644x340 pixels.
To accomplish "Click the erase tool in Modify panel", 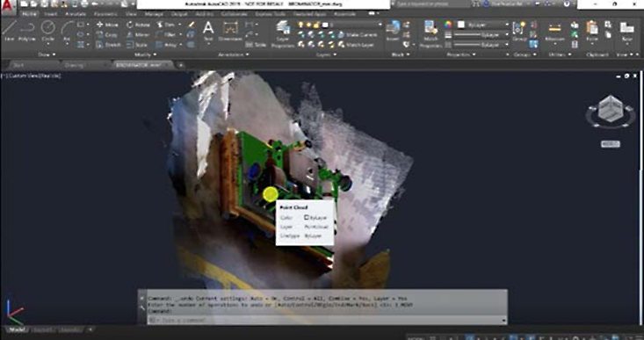I will pyautogui.click(x=192, y=25).
